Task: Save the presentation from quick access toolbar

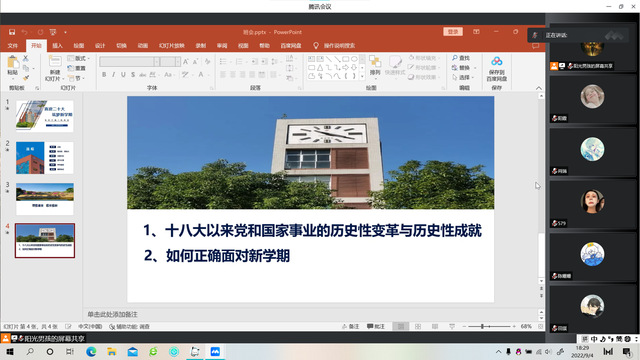Action: click(x=12, y=32)
